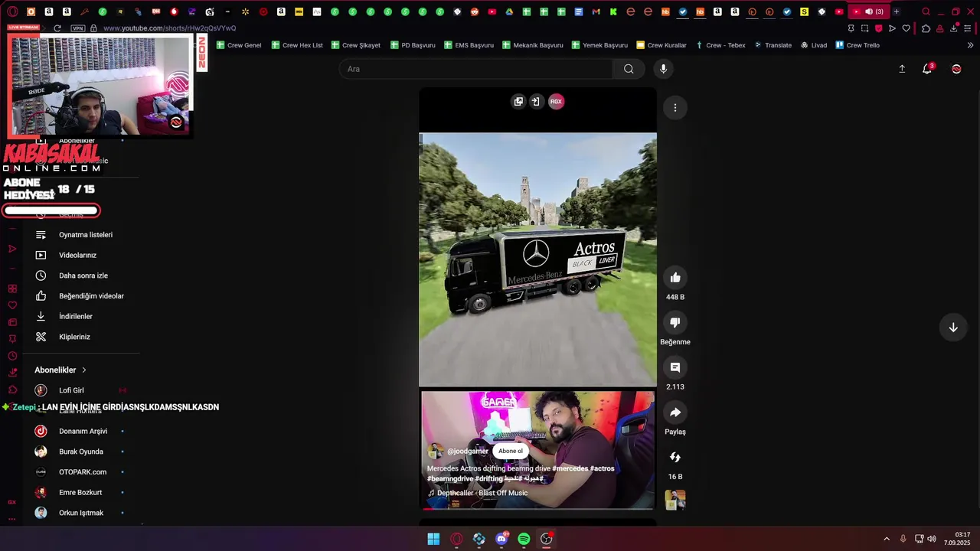Open a new tab with plus button
Image resolution: width=980 pixels, height=551 pixels.
click(897, 11)
